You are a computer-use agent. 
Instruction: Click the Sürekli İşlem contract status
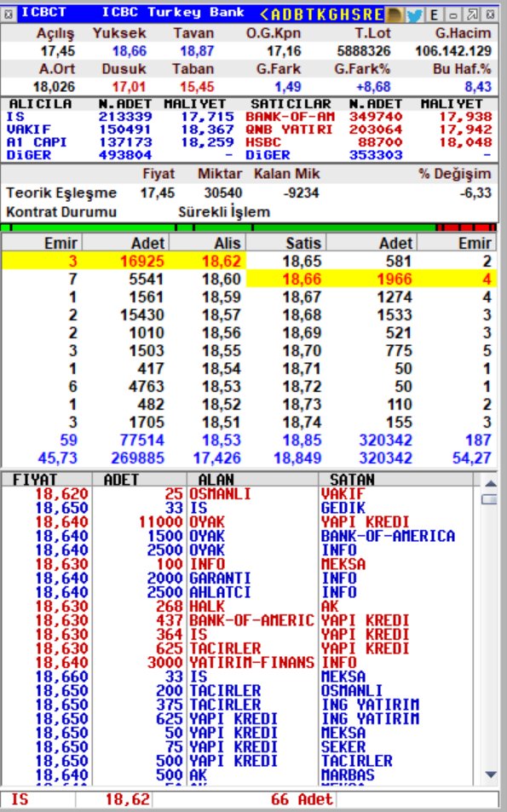224,212
